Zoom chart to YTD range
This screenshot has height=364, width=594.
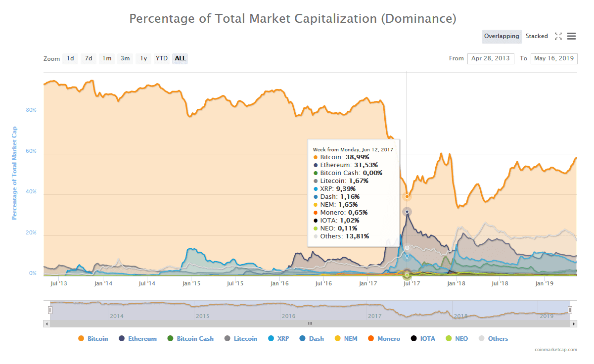pyautogui.click(x=162, y=58)
